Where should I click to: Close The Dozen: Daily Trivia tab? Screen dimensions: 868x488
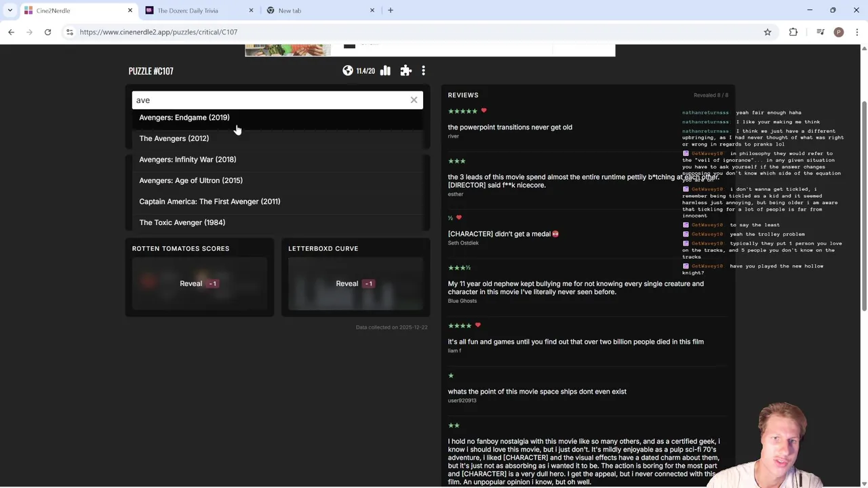coord(251,10)
